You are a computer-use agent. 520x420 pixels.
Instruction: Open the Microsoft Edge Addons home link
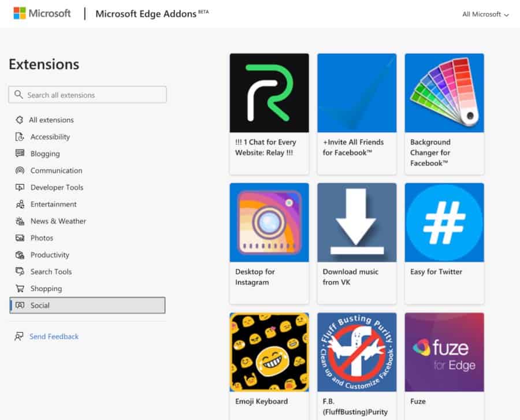146,14
